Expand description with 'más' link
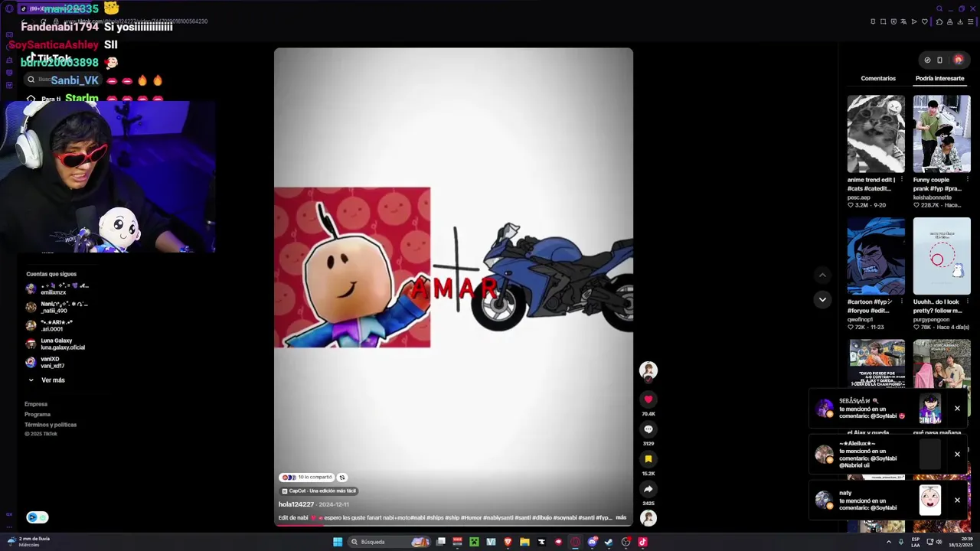980x551 pixels. 621,517
